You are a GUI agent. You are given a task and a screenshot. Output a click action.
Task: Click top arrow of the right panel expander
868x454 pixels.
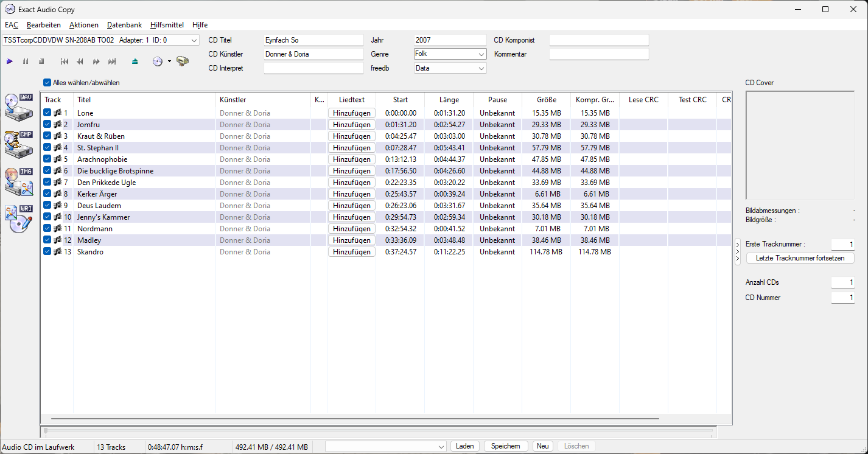pyautogui.click(x=738, y=245)
